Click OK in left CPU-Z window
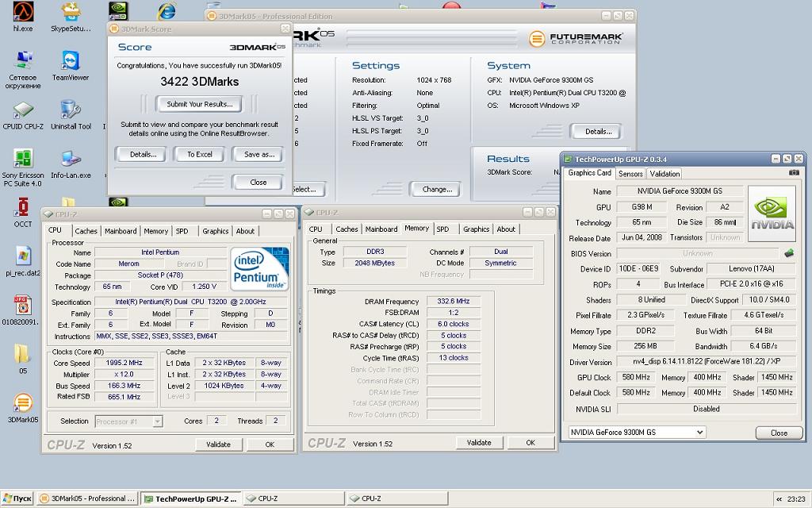812x508 pixels. 270,444
